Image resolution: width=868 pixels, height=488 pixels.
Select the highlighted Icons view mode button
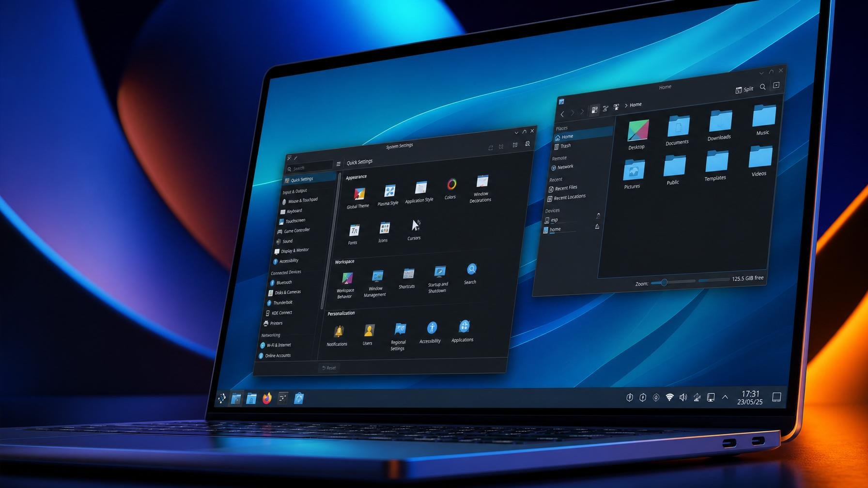pos(594,110)
